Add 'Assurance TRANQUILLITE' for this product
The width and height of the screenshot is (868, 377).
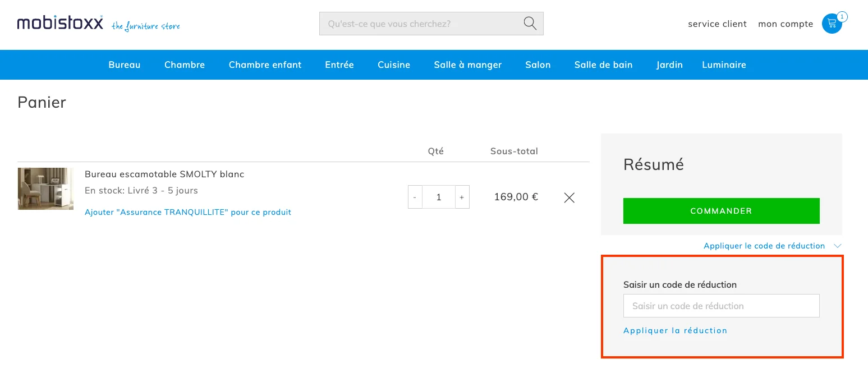(188, 212)
